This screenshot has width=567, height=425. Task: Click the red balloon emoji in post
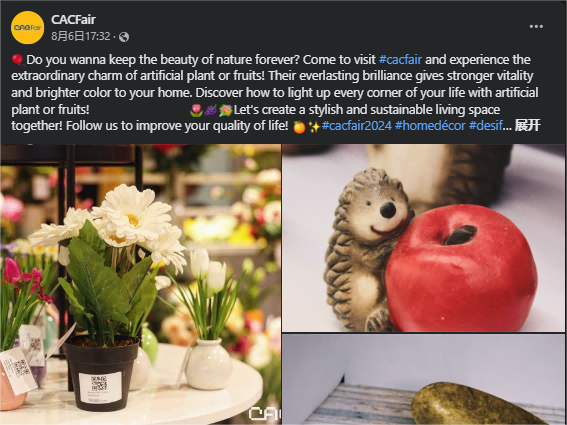click(18, 60)
